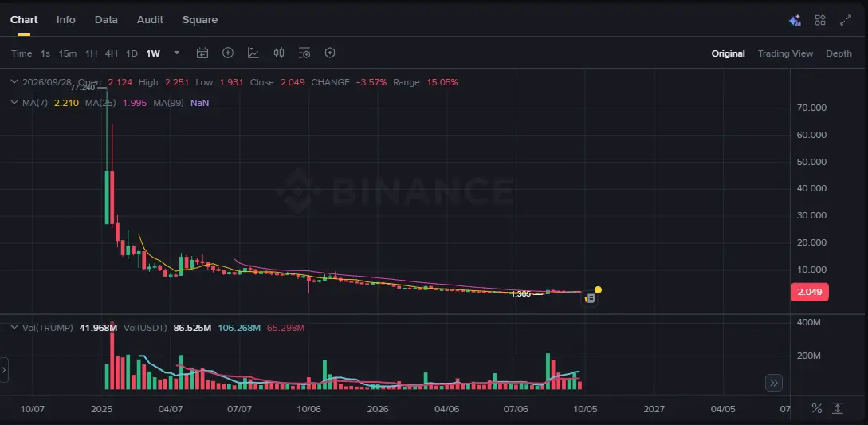The width and height of the screenshot is (868, 425).
Task: Click the Range 15.05% value
Action: (442, 82)
